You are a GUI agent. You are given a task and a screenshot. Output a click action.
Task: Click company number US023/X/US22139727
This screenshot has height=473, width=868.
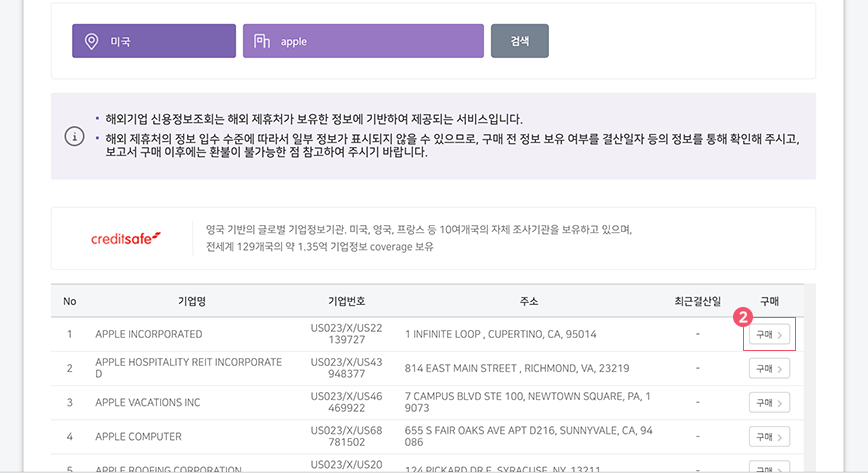coord(347,333)
